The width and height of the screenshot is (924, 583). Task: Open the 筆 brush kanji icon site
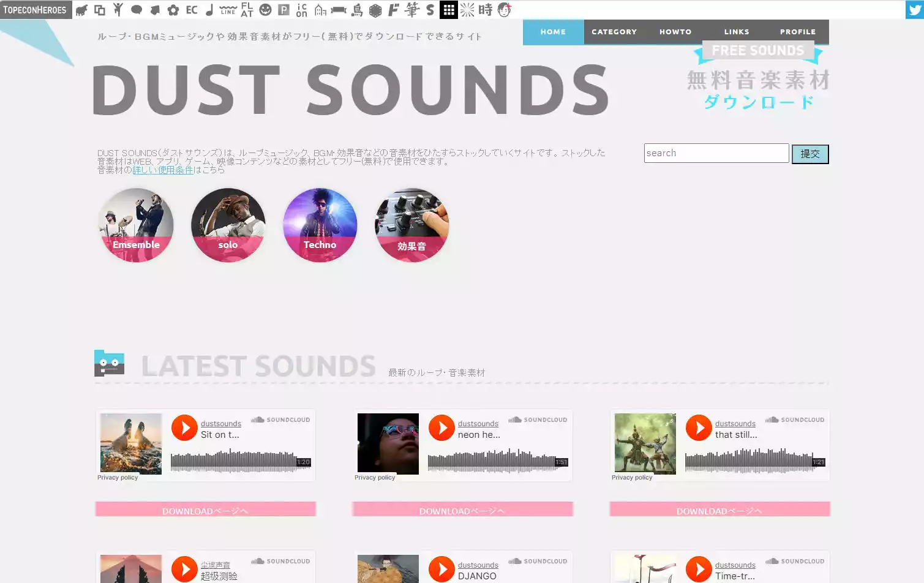click(x=412, y=10)
